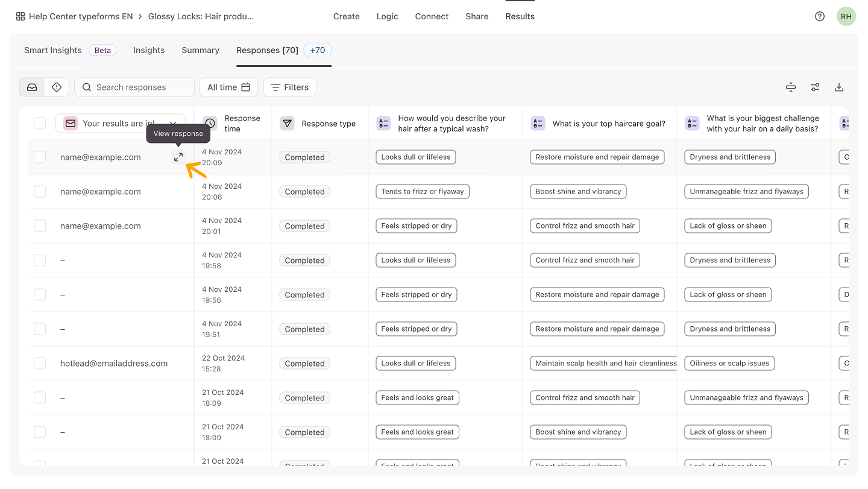Click the email envelope column icon

click(x=71, y=124)
